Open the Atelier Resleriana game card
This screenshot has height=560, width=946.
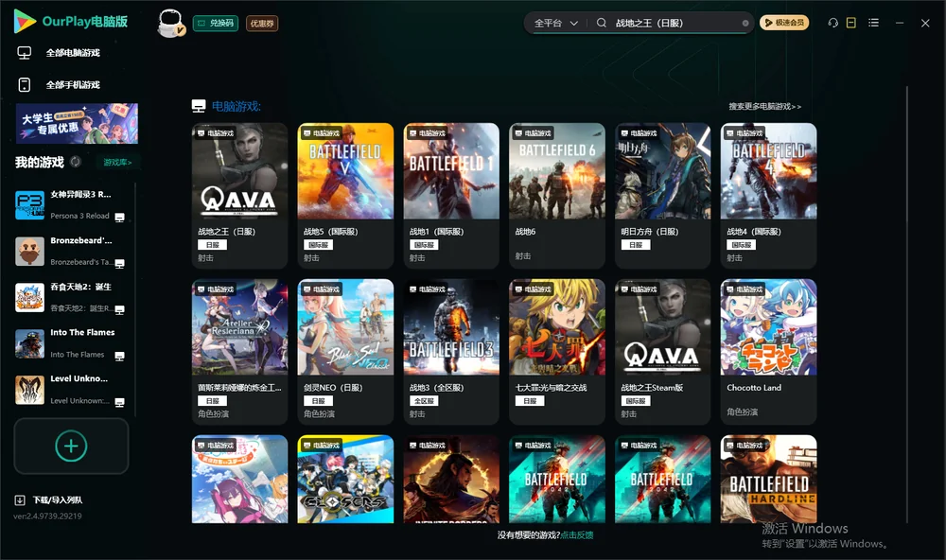point(239,351)
